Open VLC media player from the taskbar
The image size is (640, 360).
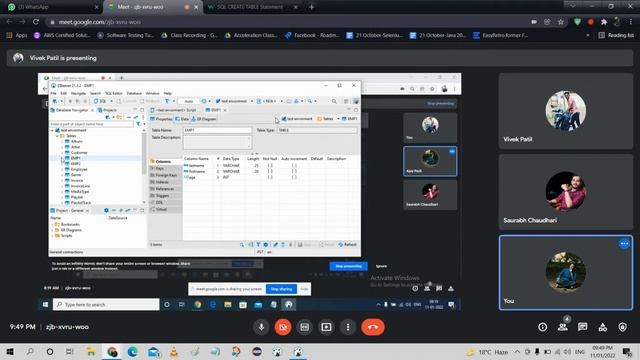[174, 351]
